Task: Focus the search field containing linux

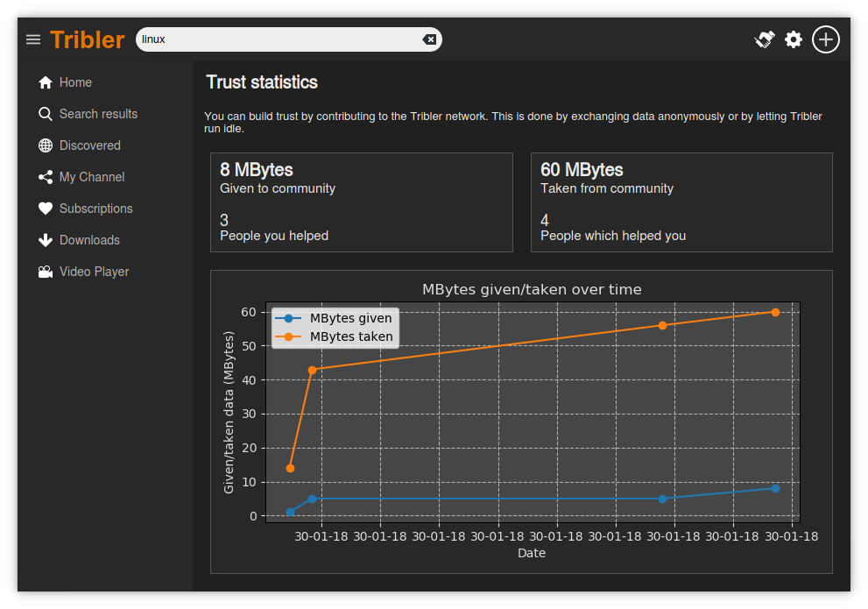Action: pyautogui.click(x=288, y=39)
